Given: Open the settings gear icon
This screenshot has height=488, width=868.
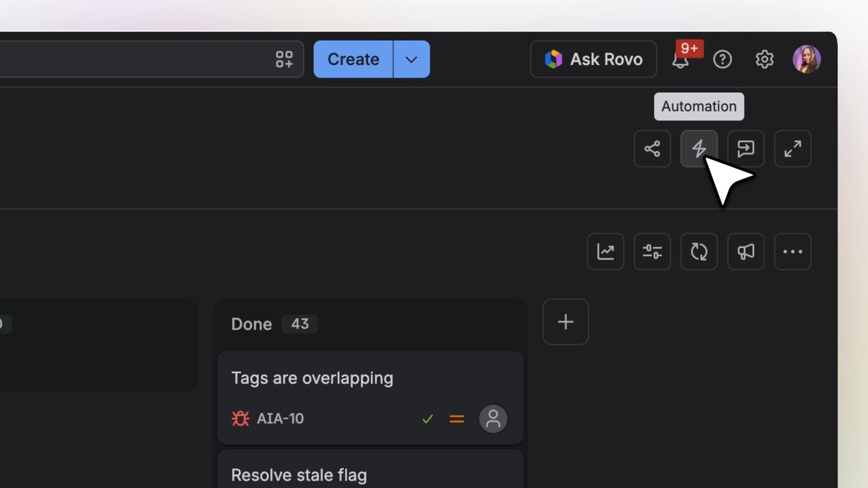Looking at the screenshot, I should 765,59.
